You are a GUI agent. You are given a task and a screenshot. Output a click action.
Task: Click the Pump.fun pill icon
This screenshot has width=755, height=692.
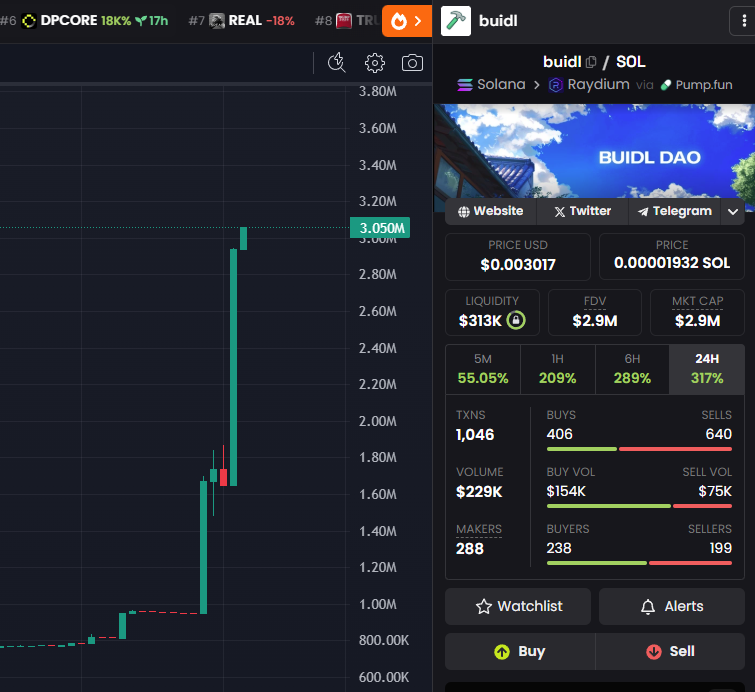(x=666, y=85)
